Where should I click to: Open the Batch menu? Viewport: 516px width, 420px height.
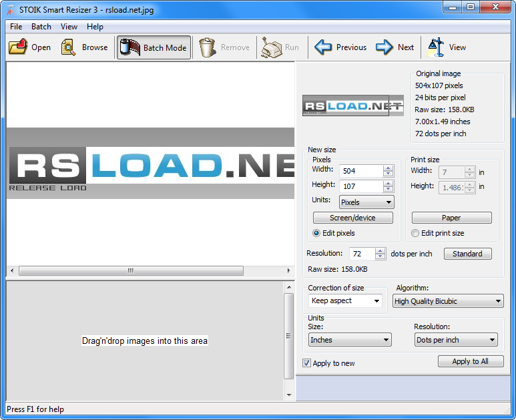(41, 27)
